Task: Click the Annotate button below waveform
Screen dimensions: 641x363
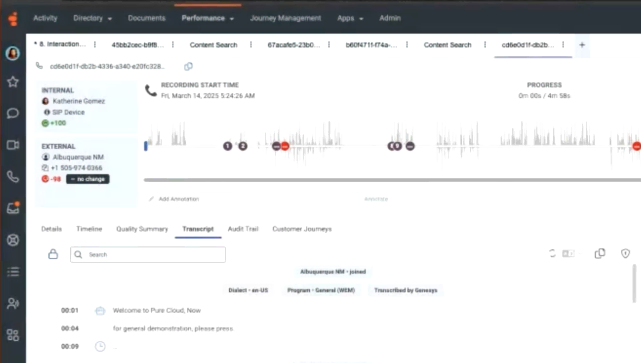Action: [x=376, y=199]
